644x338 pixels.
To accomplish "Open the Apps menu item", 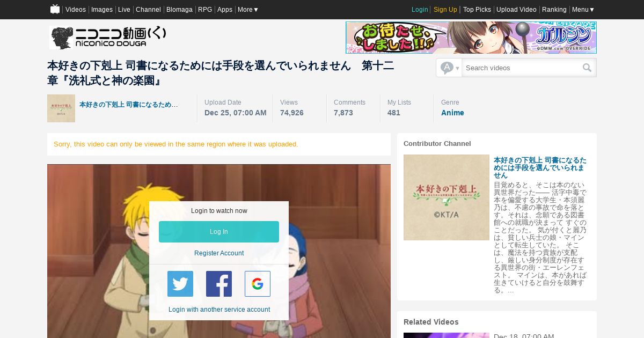I will point(225,10).
